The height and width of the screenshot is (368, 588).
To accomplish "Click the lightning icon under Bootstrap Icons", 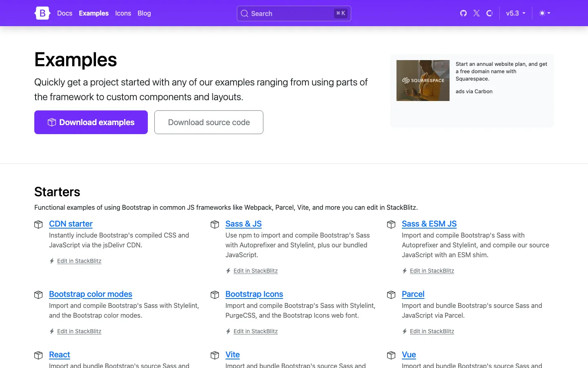I will click(228, 331).
